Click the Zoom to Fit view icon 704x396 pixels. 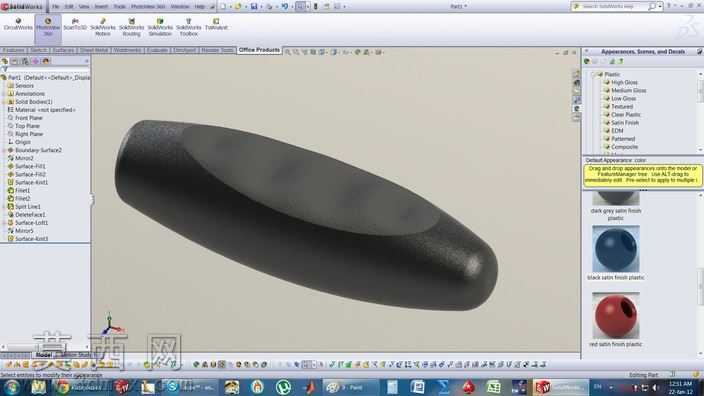pyautogui.click(x=288, y=52)
